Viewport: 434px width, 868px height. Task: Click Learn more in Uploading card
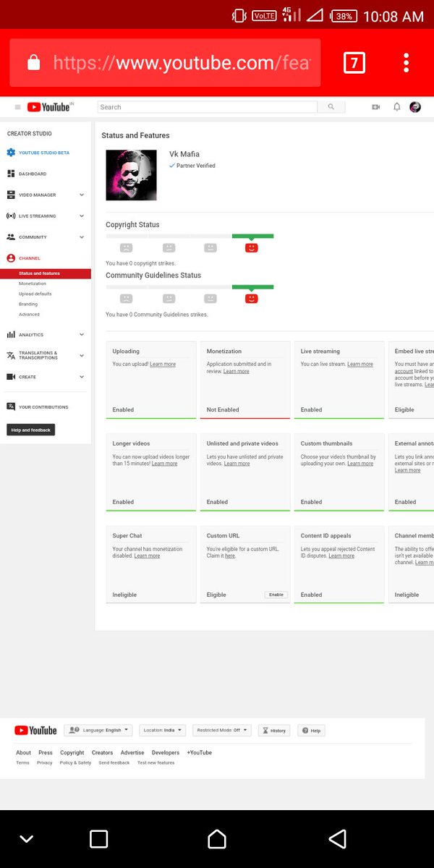tap(163, 365)
